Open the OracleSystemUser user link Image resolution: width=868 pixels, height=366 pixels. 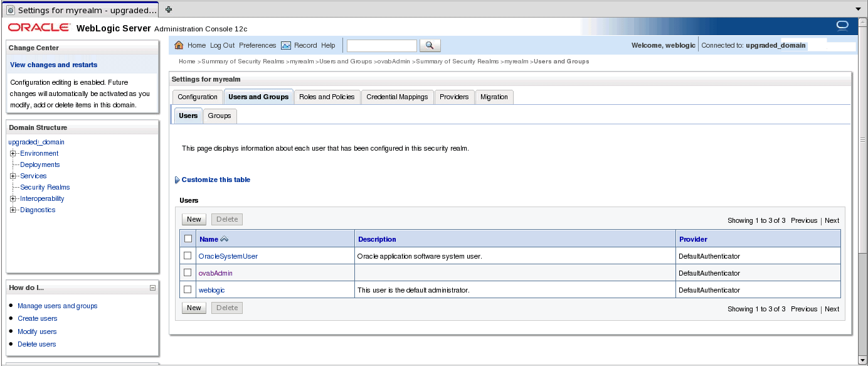click(228, 256)
